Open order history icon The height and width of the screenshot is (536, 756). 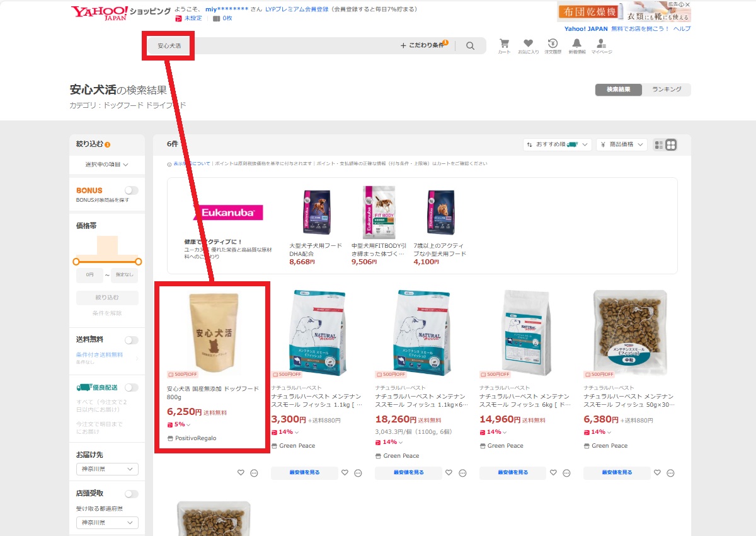(x=553, y=44)
